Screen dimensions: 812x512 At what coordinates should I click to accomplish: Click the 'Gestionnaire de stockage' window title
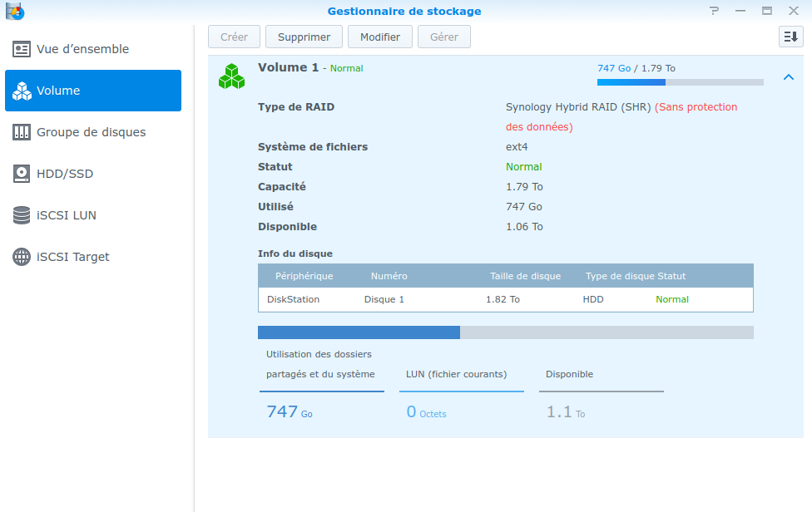pos(404,11)
